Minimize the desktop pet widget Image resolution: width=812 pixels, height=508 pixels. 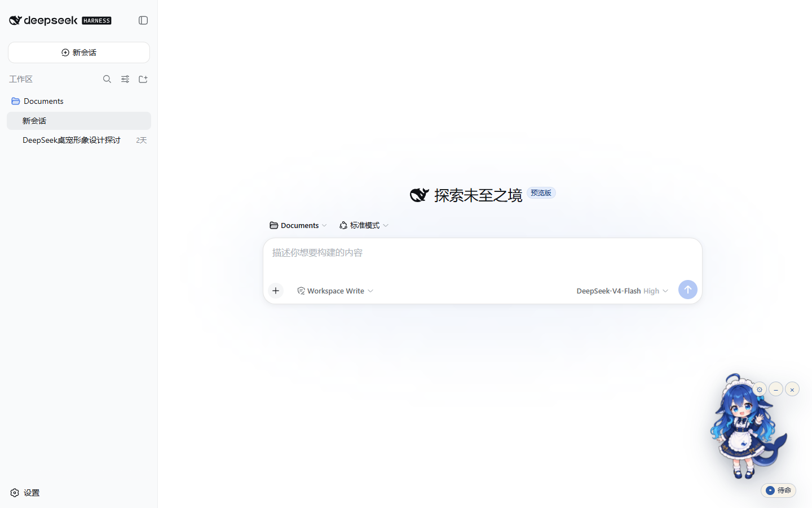(776, 389)
